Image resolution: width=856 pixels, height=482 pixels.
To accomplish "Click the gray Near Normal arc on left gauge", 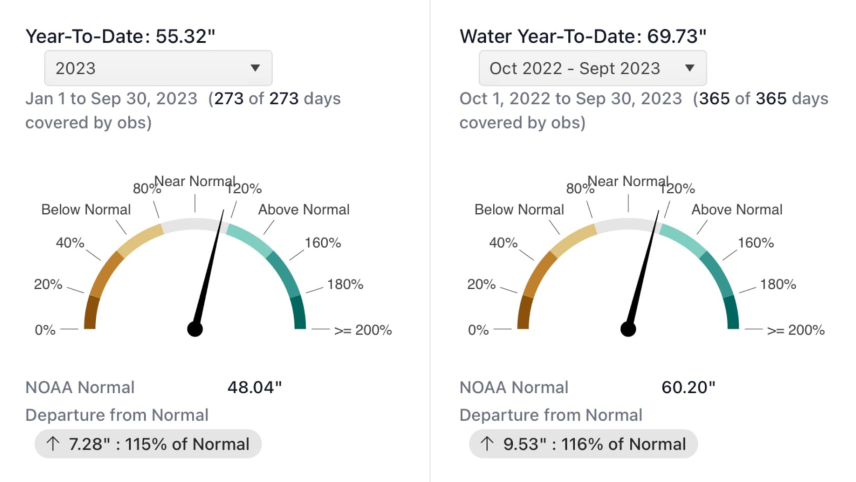I will click(195, 223).
